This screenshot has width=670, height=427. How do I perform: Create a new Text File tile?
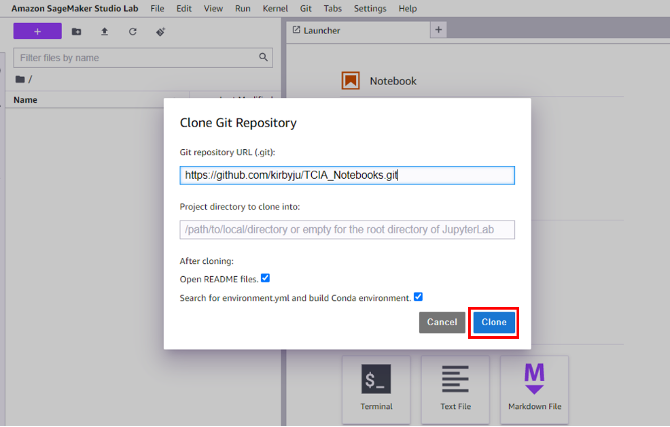coord(455,389)
